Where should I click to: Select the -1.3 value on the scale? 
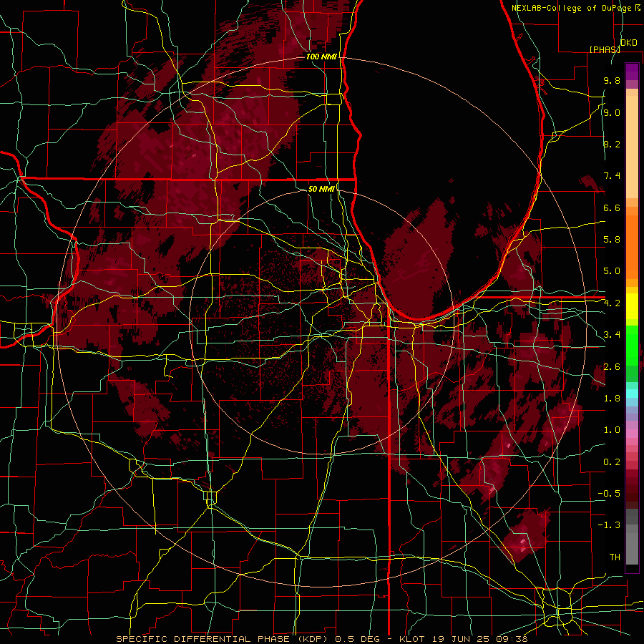coord(609,525)
